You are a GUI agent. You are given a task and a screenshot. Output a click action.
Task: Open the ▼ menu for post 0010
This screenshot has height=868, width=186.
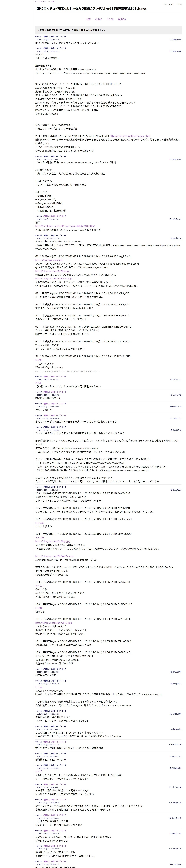(36, 427)
